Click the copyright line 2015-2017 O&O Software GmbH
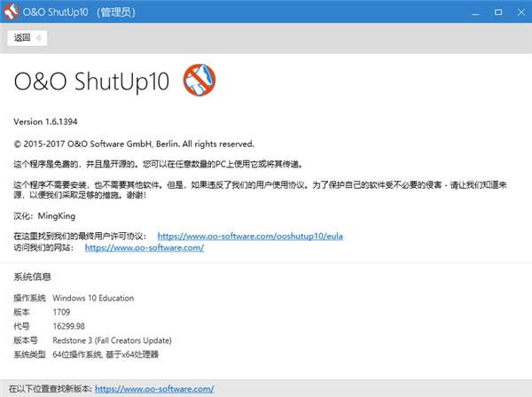The height and width of the screenshot is (397, 532). click(x=134, y=144)
